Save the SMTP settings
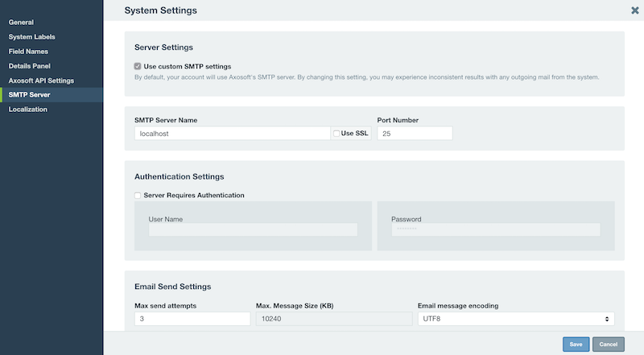Screen dimensions: 644x355 (576, 345)
